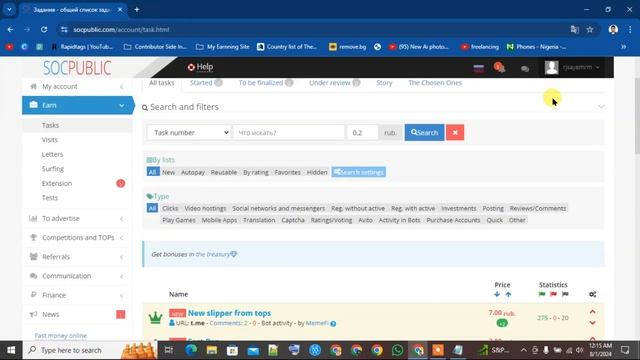Clear search with the red X button

[x=455, y=133]
